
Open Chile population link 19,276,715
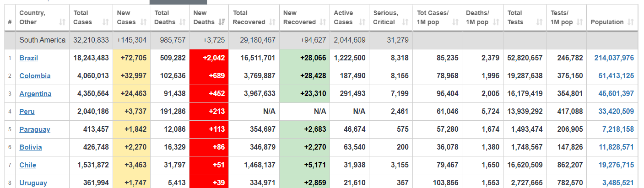[616, 165]
